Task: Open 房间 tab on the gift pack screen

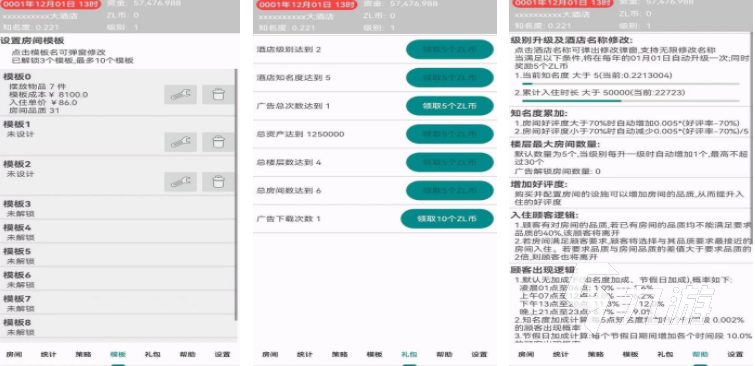Action: pos(270,354)
